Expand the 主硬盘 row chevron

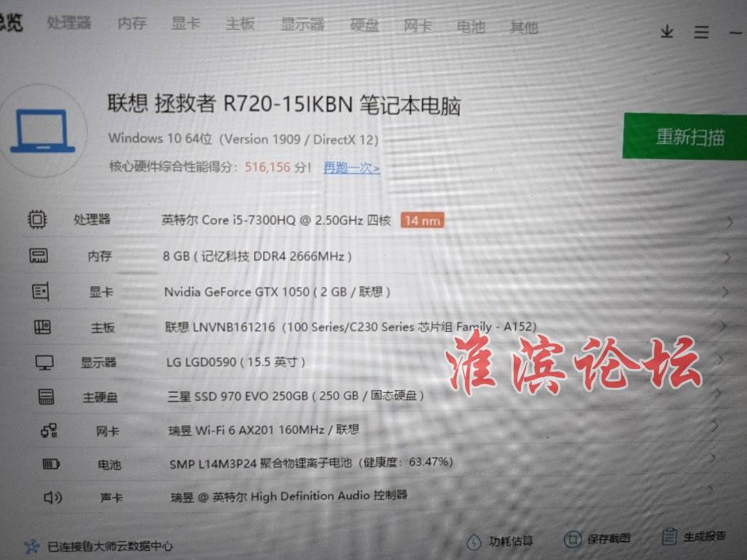[717, 394]
